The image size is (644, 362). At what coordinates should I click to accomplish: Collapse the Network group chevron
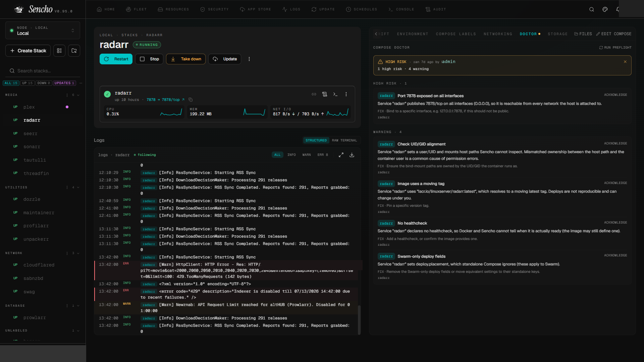point(78,253)
